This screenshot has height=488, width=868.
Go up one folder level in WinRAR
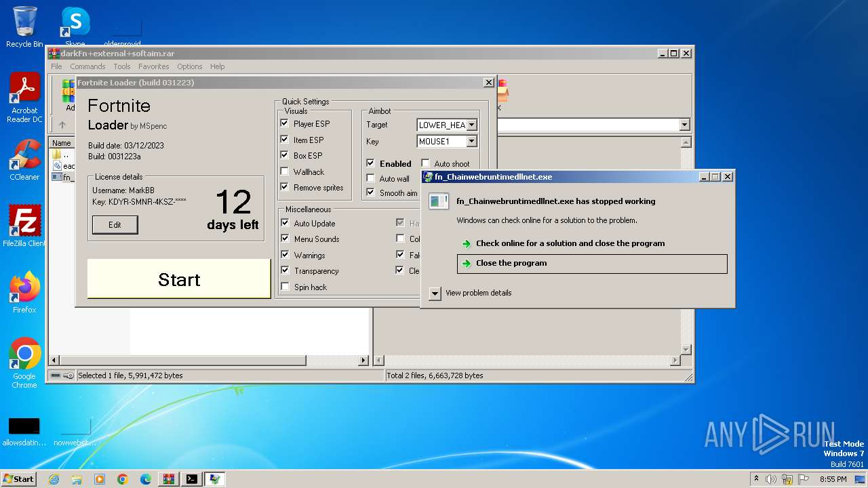point(62,125)
